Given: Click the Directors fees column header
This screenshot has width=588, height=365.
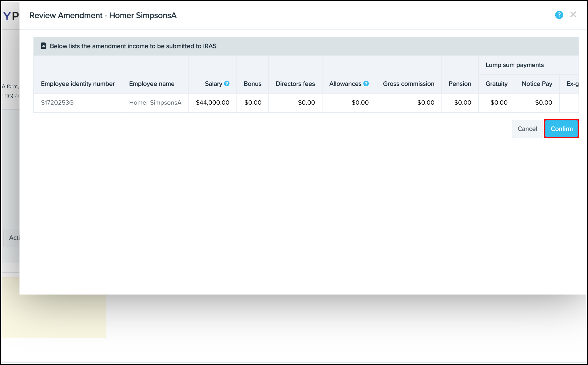Looking at the screenshot, I should point(295,84).
